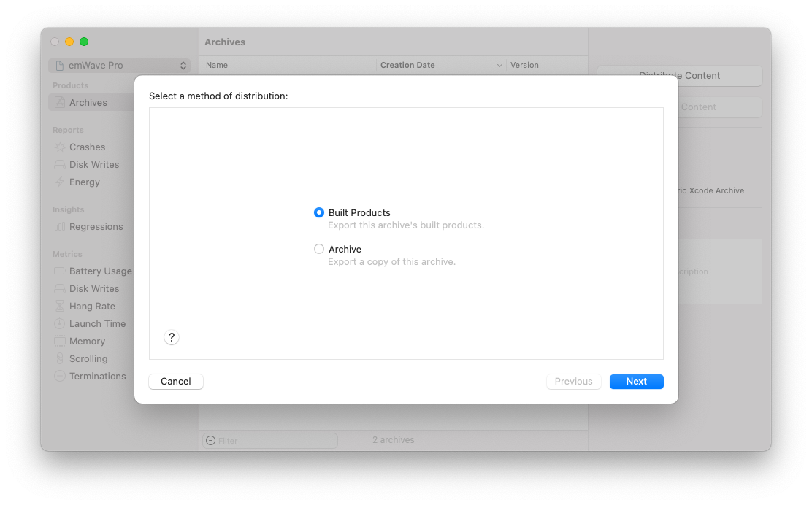The height and width of the screenshot is (505, 812).
Task: Click the 2 archives status text
Action: [393, 440]
